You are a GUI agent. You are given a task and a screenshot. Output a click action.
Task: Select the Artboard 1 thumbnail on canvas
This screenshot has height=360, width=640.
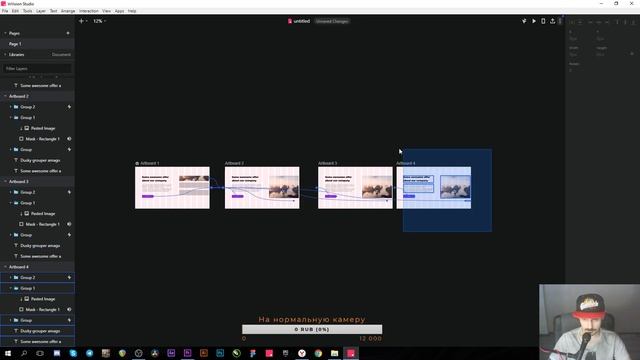pyautogui.click(x=172, y=188)
